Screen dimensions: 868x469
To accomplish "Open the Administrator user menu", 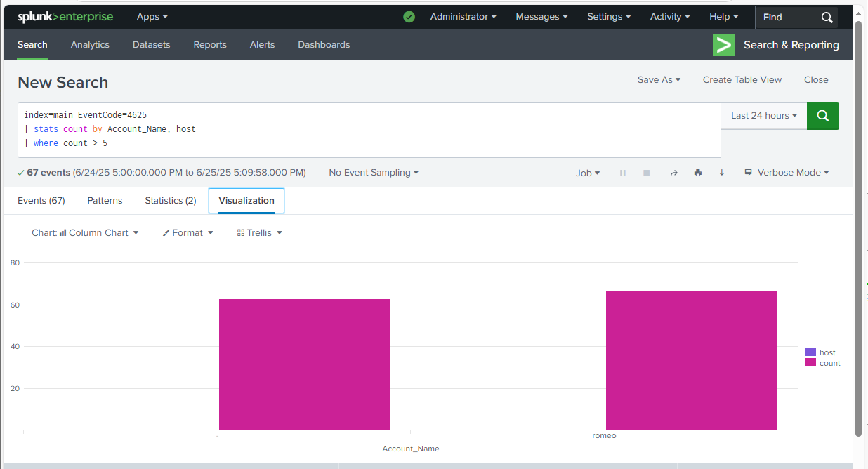I will coord(463,17).
